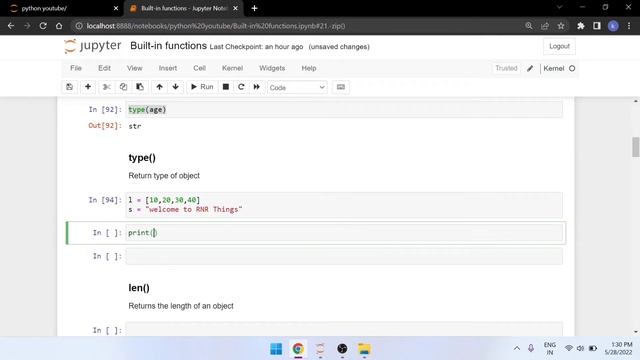Click the pencil edit mode icon
Viewport: 640px width, 360px height.
[x=530, y=68]
